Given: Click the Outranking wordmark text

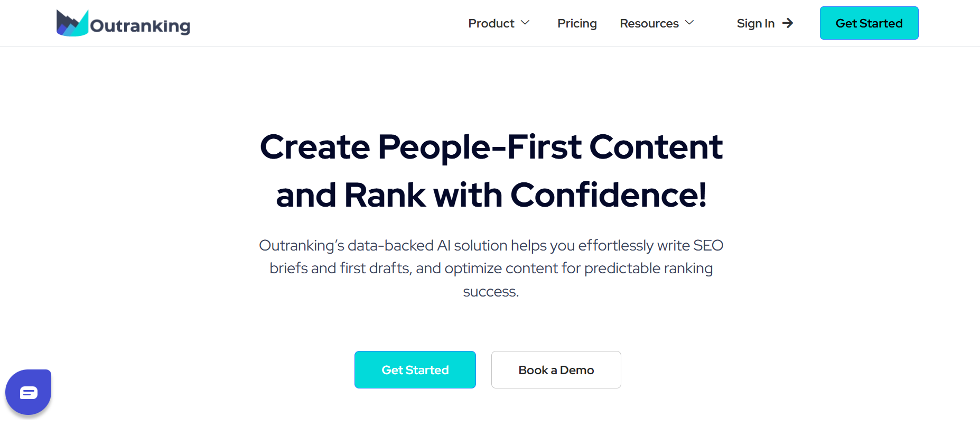Looking at the screenshot, I should click(140, 26).
